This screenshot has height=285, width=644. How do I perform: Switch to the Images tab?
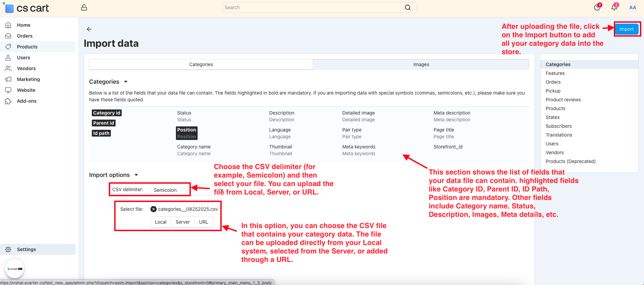(x=421, y=64)
